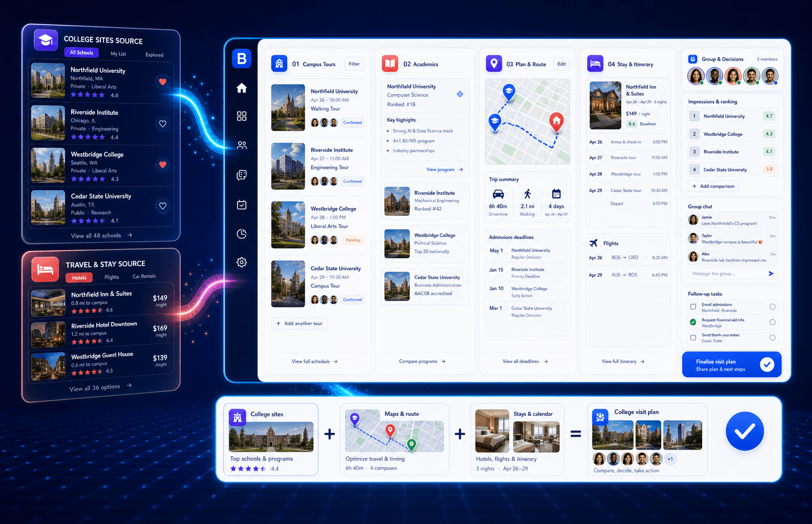
Task: Expand View all 48 schools
Action: point(101,235)
